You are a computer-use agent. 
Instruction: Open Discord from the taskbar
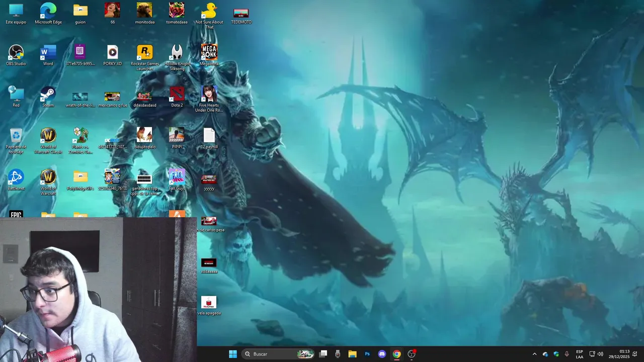(382, 354)
